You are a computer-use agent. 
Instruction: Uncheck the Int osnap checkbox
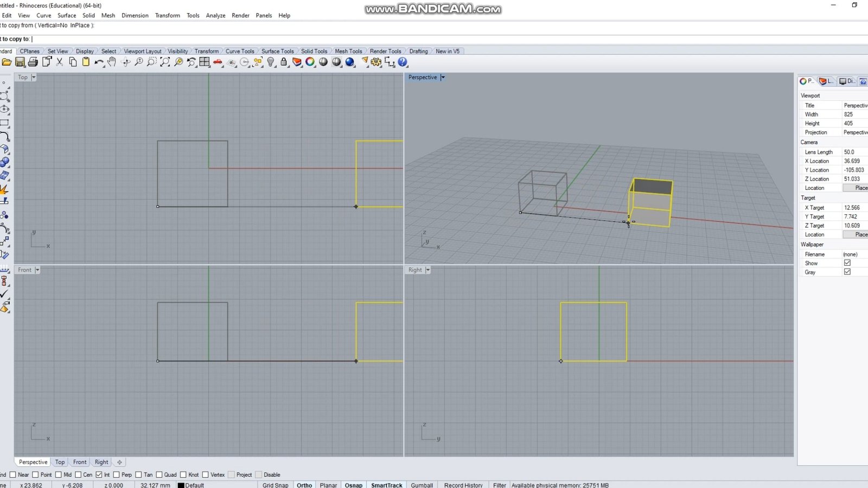pos(99,474)
